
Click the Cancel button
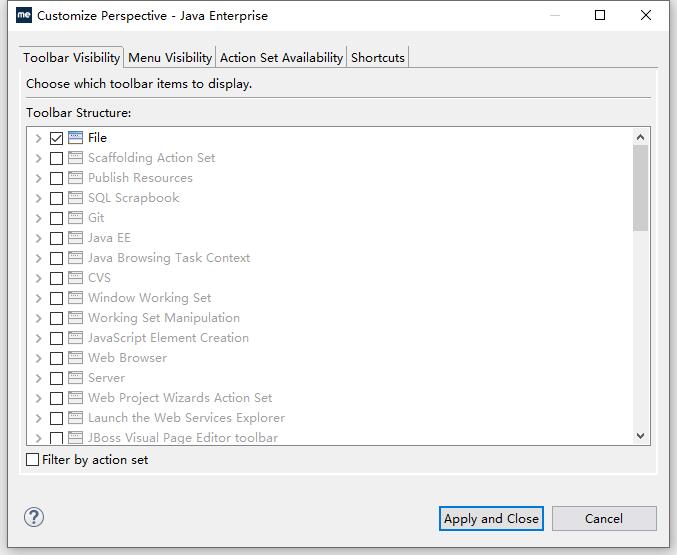click(x=604, y=518)
